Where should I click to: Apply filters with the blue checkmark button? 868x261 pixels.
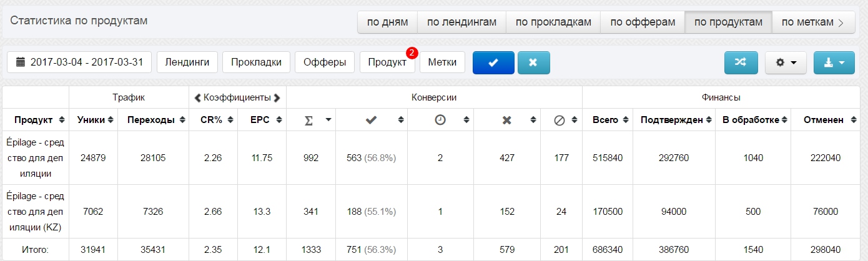(493, 62)
